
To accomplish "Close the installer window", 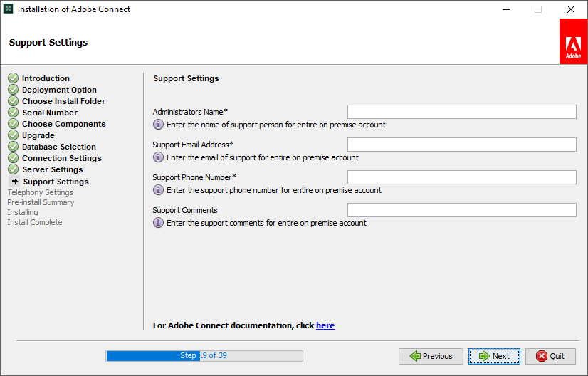I will 570,9.
